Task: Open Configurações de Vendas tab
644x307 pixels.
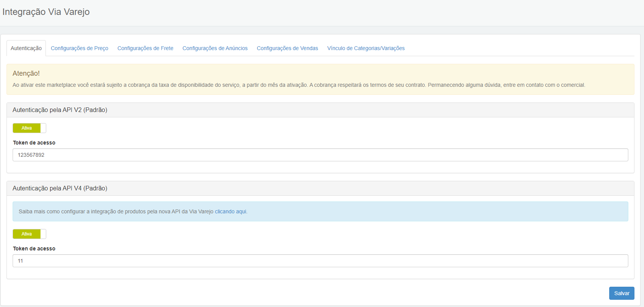Action: (x=287, y=48)
